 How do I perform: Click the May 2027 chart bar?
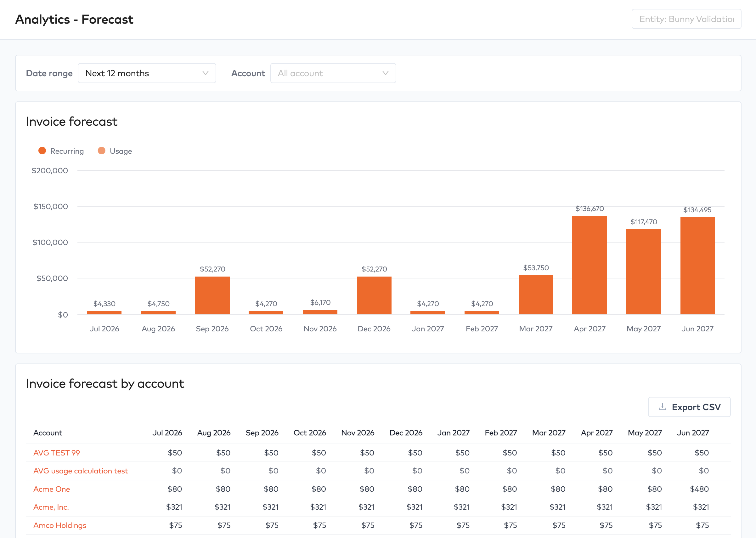click(643, 272)
